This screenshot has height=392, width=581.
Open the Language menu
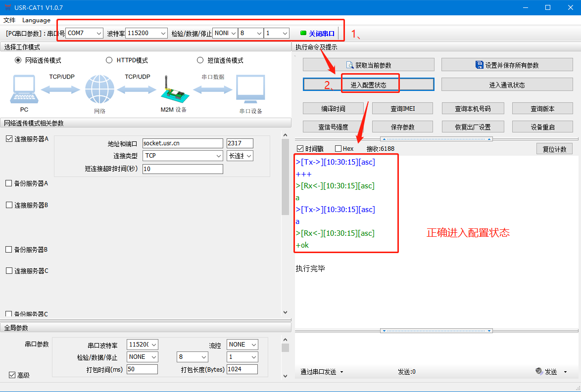[36, 20]
